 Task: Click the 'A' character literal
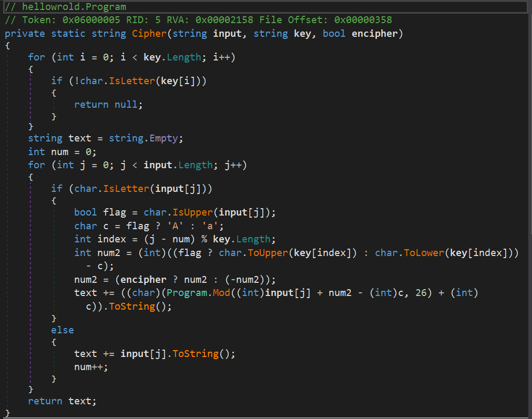click(172, 226)
